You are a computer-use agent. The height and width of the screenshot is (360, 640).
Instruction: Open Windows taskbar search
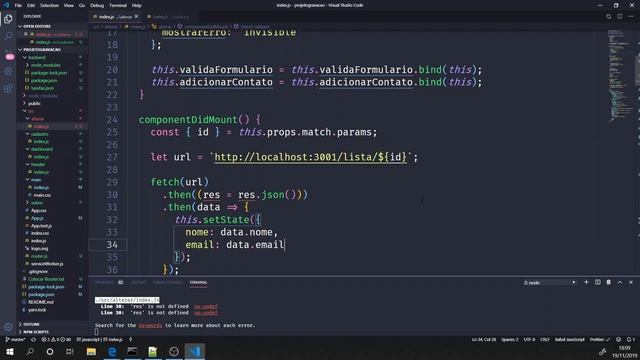coord(30,351)
